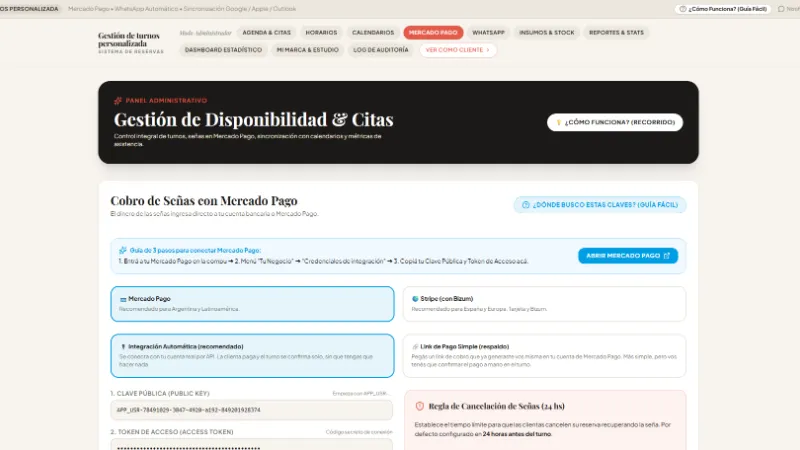This screenshot has height=450, width=800.
Task: Click top bar ¿Cómo Funciona? (Guía Fácil)
Action: click(723, 9)
